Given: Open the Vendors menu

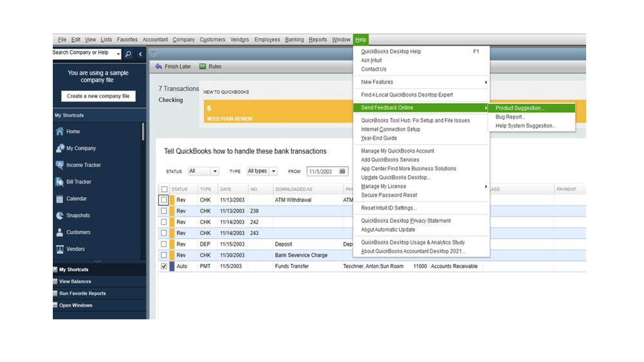Looking at the screenshot, I should tap(239, 39).
